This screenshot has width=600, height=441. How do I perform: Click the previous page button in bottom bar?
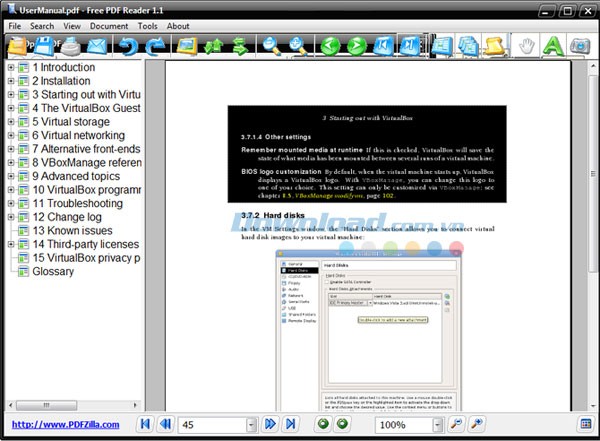tap(166, 424)
